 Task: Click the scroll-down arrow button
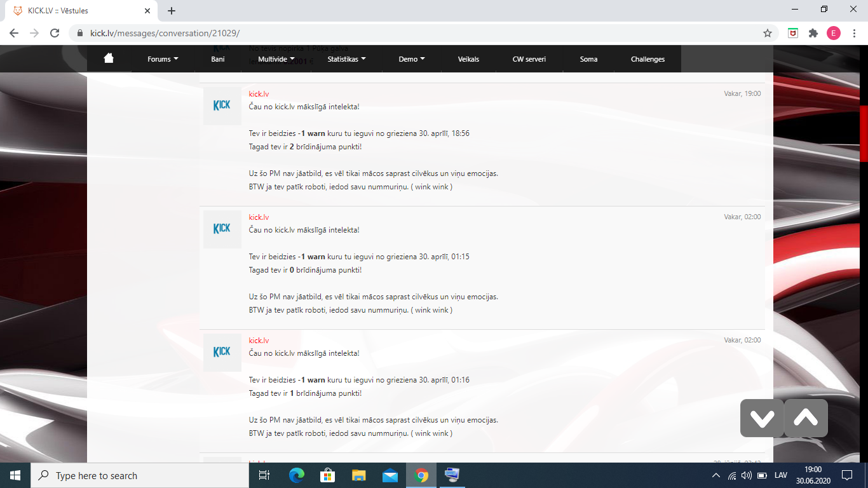(x=762, y=418)
